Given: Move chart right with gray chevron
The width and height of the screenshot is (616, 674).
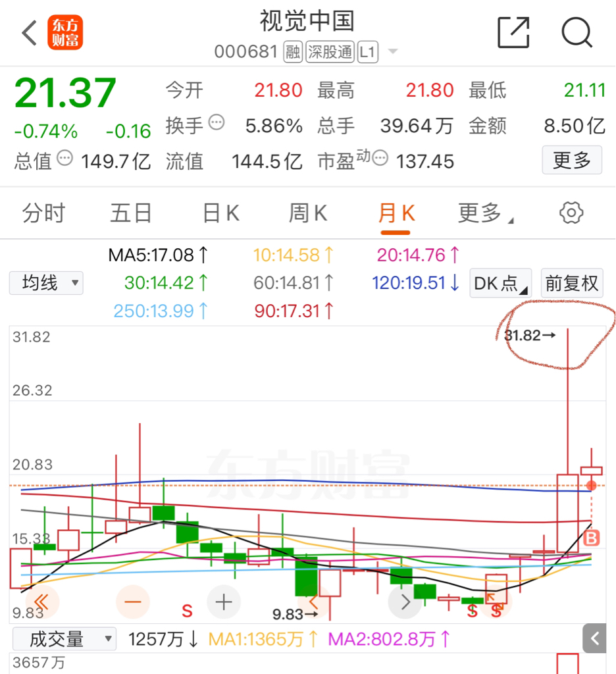Looking at the screenshot, I should (x=405, y=602).
